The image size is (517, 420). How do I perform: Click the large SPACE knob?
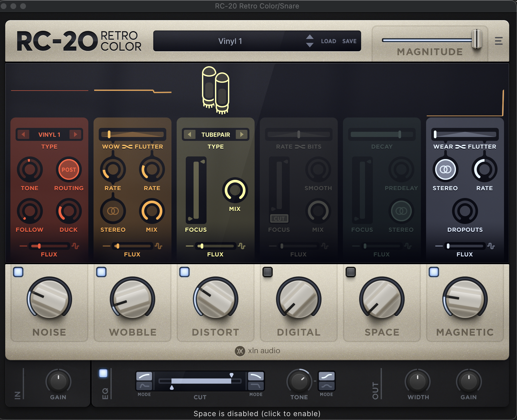pos(382,299)
